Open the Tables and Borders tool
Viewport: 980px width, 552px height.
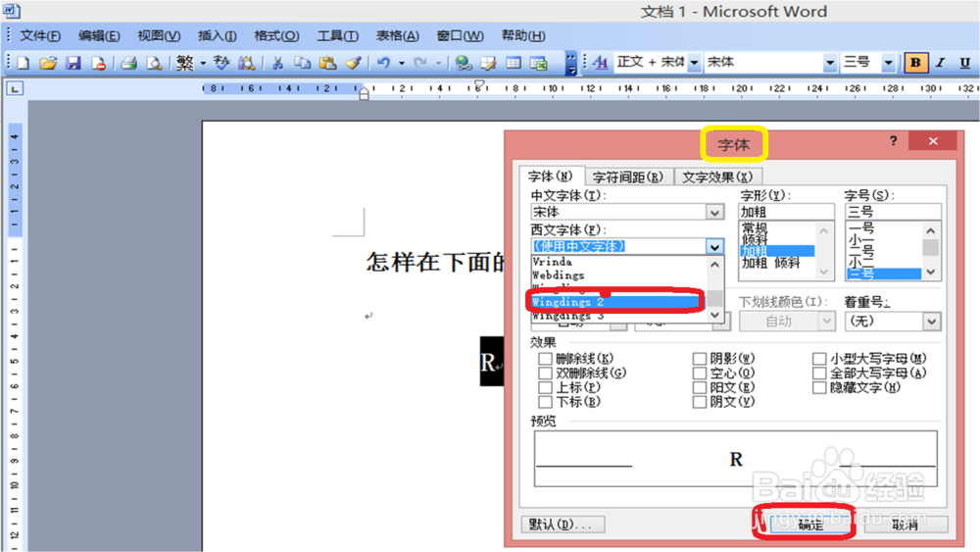488,63
